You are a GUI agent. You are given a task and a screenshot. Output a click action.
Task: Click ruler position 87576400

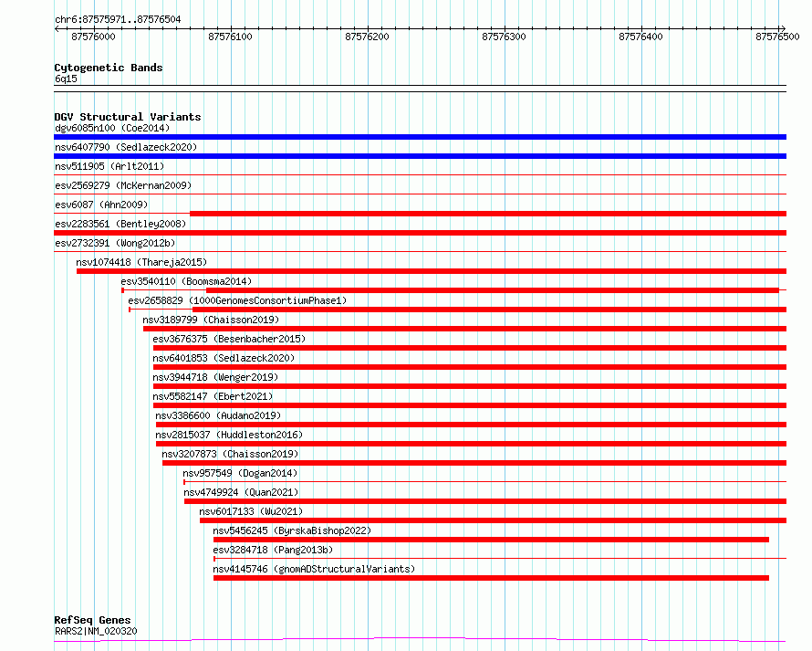(x=640, y=37)
